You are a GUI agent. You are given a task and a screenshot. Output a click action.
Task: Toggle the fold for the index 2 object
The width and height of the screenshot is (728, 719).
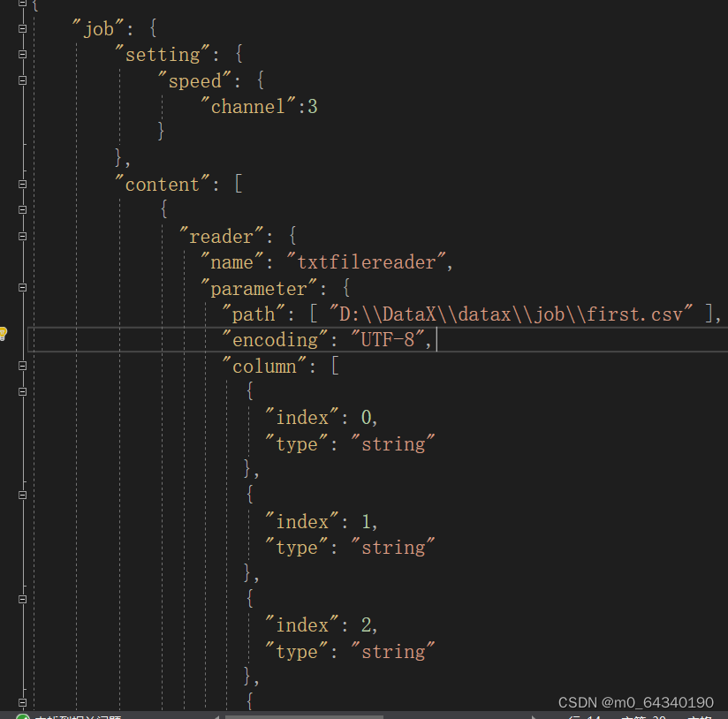tap(22, 599)
